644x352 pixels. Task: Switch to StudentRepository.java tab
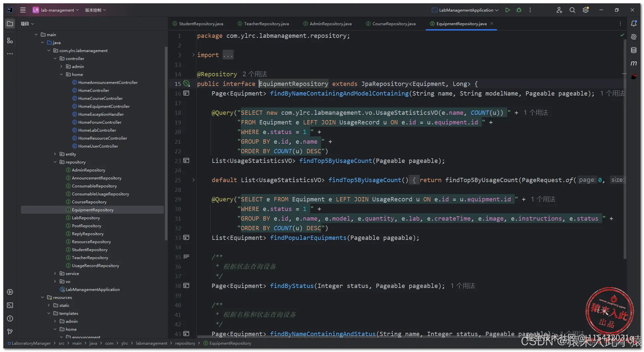coord(201,24)
